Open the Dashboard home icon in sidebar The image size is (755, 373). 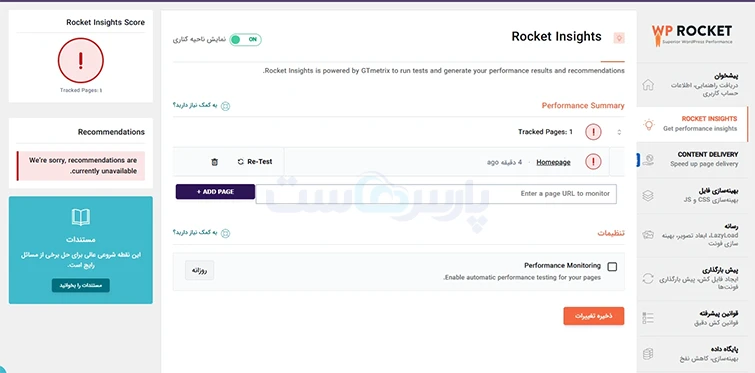[x=648, y=85]
